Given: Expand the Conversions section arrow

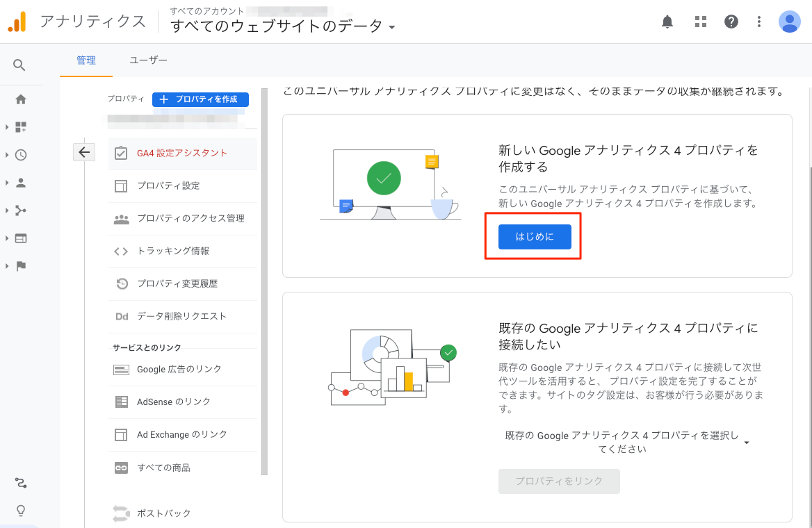Looking at the screenshot, I should point(7,266).
